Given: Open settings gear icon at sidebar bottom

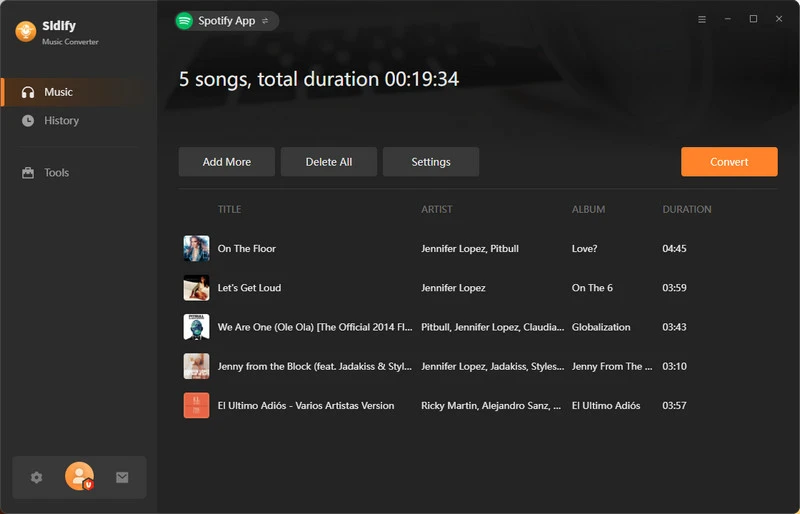Looking at the screenshot, I should click(x=36, y=478).
